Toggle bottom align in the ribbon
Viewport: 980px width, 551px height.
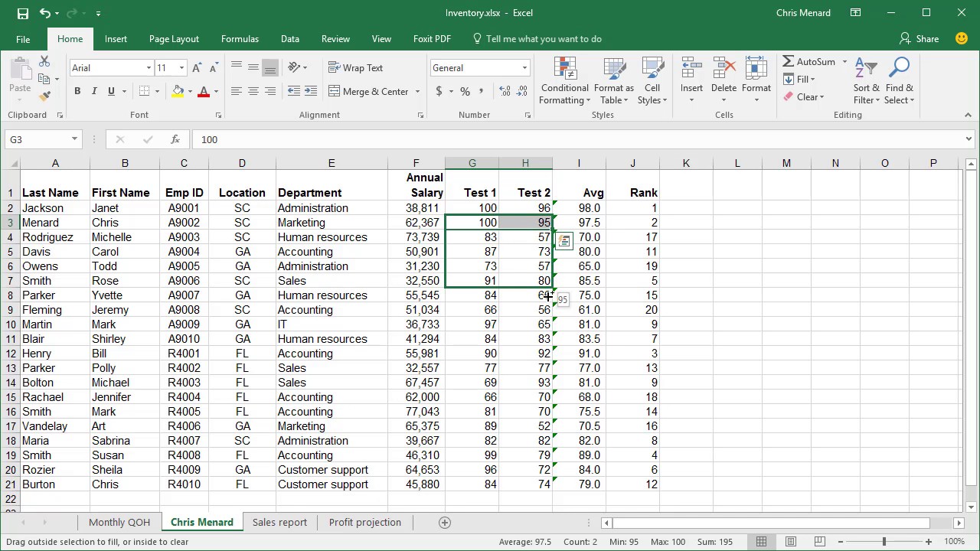coord(269,68)
